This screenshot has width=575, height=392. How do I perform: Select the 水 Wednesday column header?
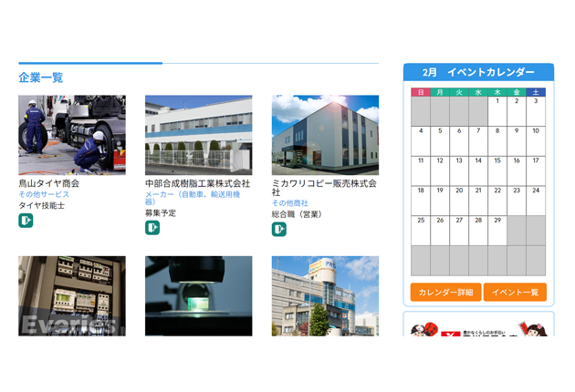[x=478, y=92]
